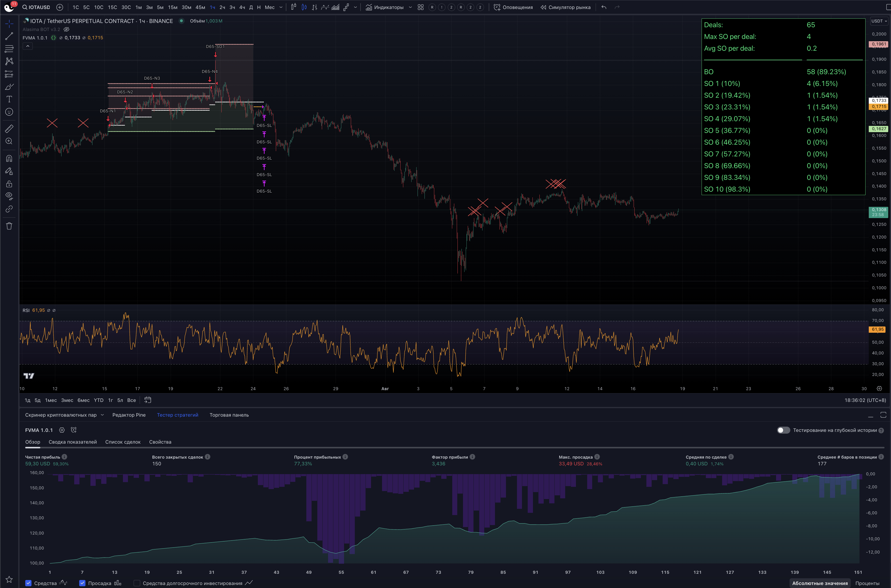The image size is (891, 588).
Task: Open the USDT currency dropdown
Action: pyautogui.click(x=879, y=21)
